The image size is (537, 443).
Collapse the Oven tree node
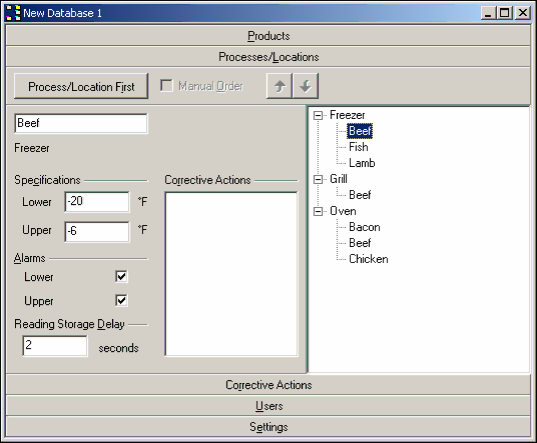point(318,211)
